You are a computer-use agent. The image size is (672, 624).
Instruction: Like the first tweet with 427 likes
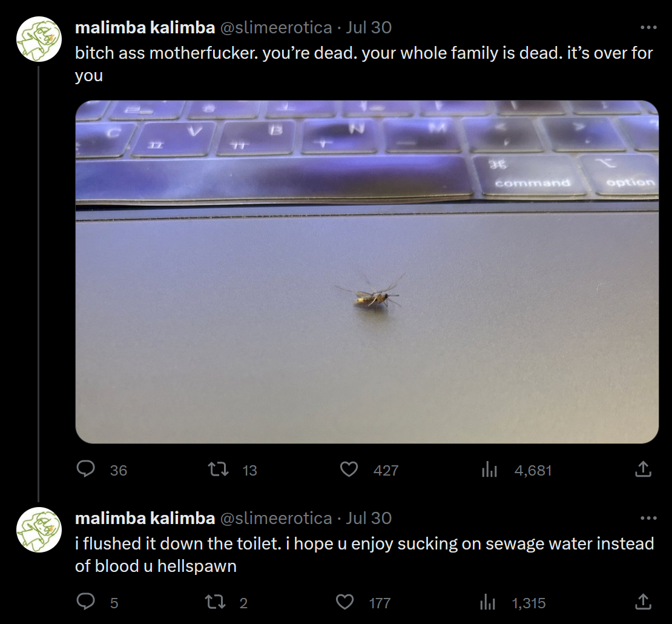(349, 470)
